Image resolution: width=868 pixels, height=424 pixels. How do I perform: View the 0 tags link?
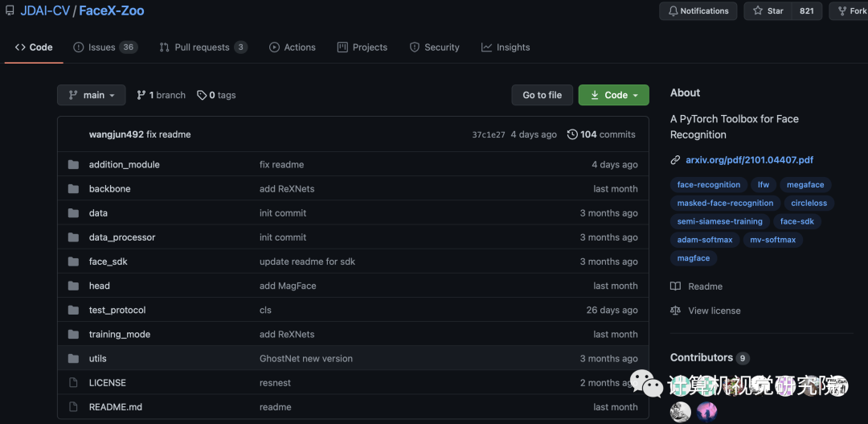(x=216, y=95)
